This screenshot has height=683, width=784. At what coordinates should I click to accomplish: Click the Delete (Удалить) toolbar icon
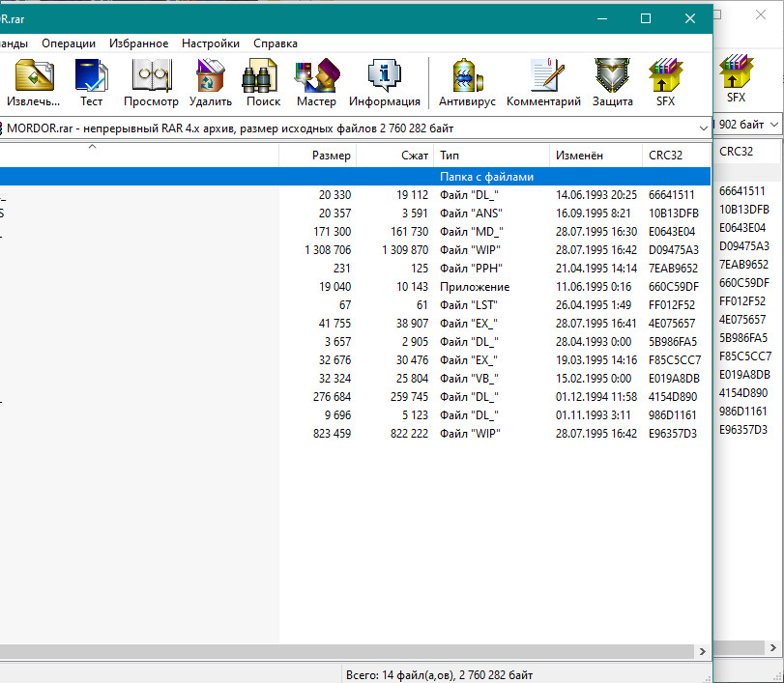(210, 82)
